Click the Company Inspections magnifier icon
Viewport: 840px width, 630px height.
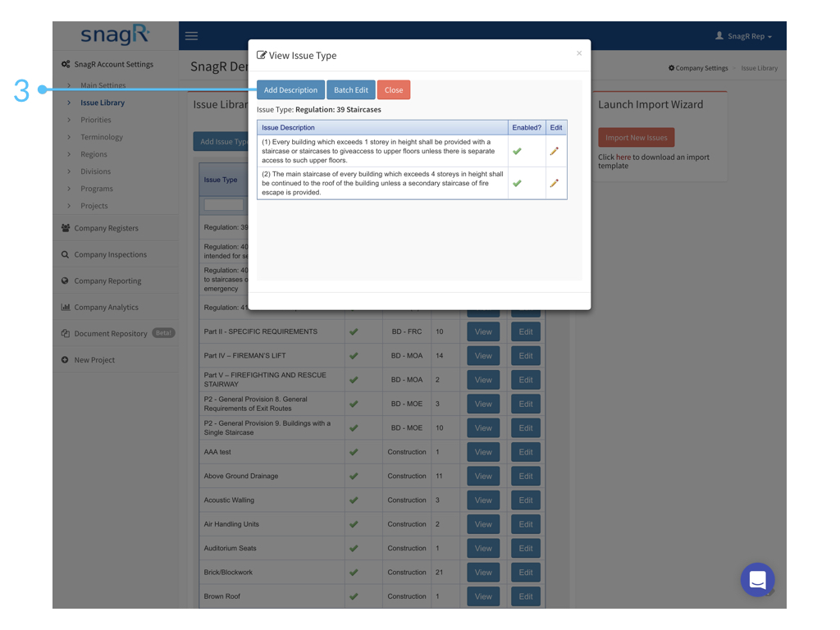(65, 254)
